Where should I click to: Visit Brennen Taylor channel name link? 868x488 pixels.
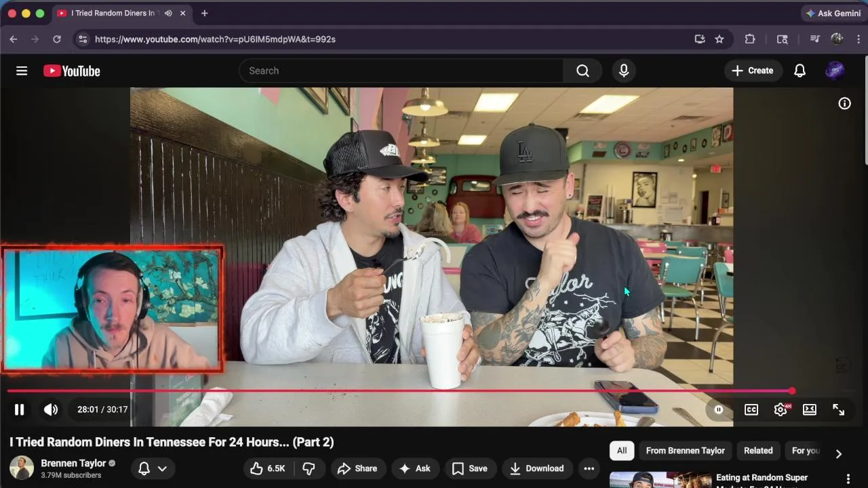point(73,463)
